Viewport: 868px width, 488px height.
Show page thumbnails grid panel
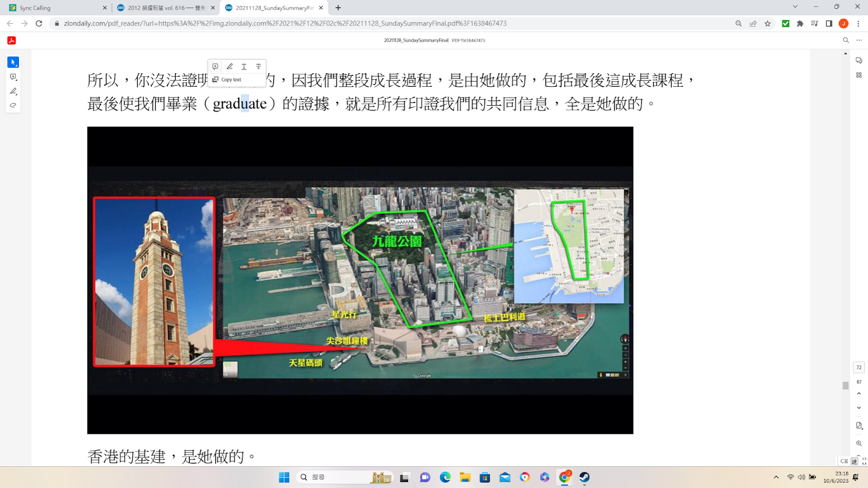point(859,75)
